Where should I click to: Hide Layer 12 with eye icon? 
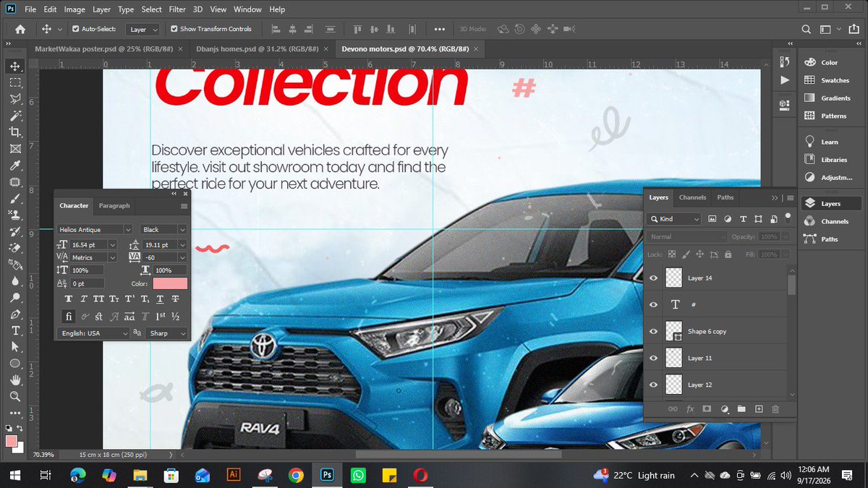pos(654,385)
